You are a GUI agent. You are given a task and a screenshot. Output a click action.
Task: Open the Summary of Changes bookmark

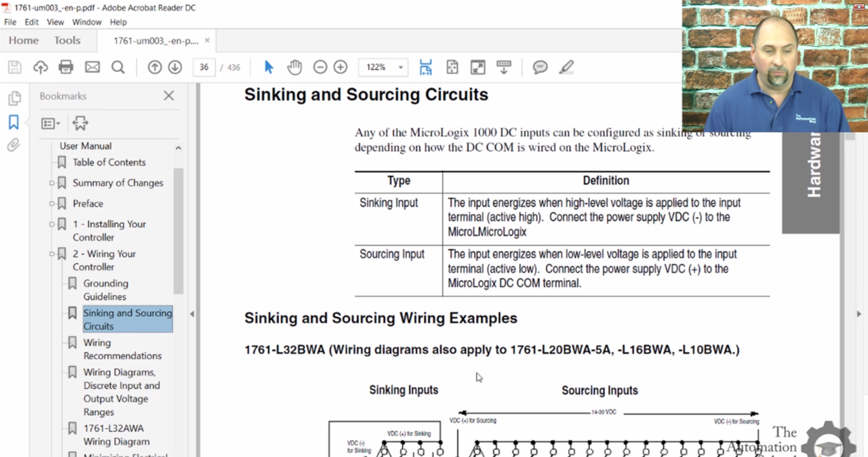pos(118,182)
